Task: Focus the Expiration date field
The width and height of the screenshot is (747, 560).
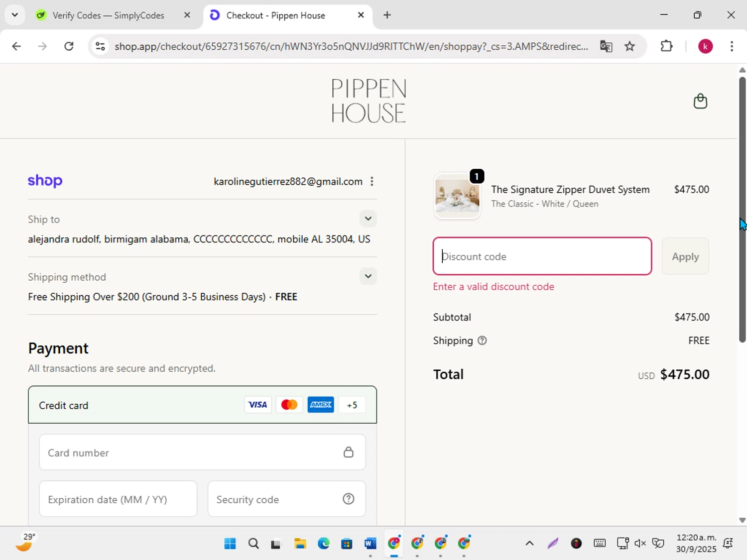Action: (x=118, y=499)
